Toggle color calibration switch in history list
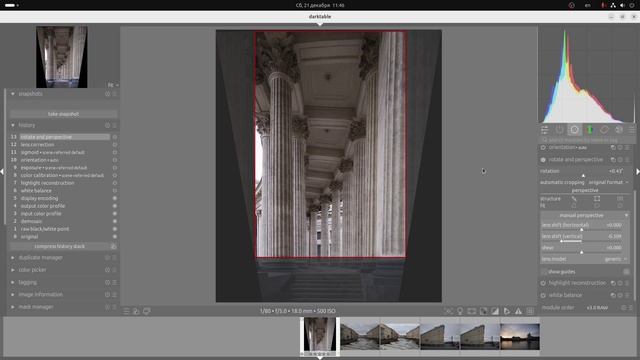This screenshot has width=640, height=360. 115,176
